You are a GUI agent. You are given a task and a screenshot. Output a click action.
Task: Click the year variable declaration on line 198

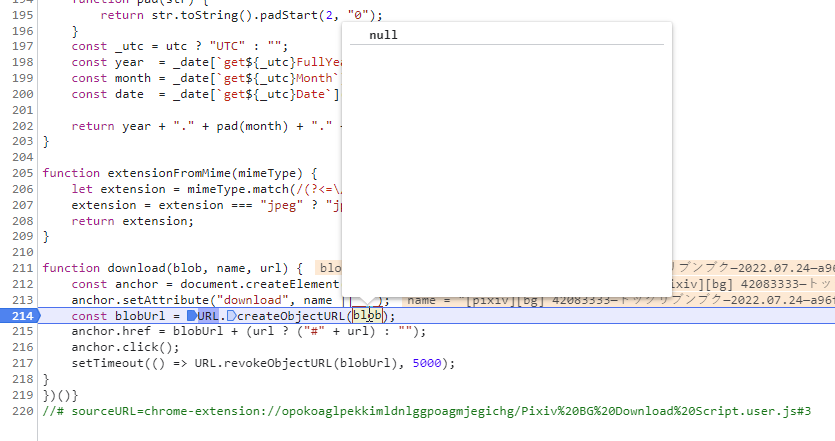pyautogui.click(x=129, y=62)
